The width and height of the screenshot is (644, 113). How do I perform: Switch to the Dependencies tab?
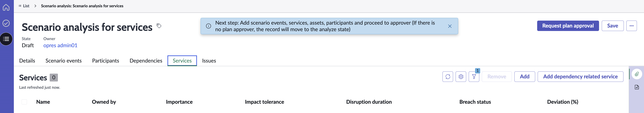pos(146,61)
